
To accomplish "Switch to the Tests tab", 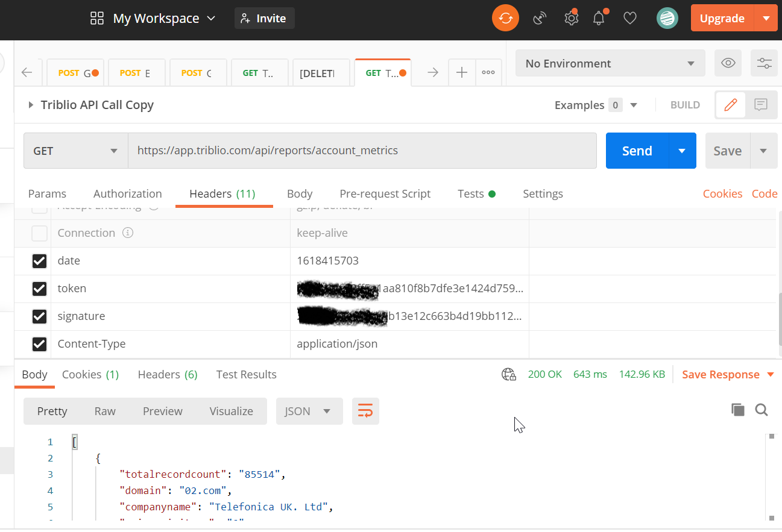I will pos(470,193).
